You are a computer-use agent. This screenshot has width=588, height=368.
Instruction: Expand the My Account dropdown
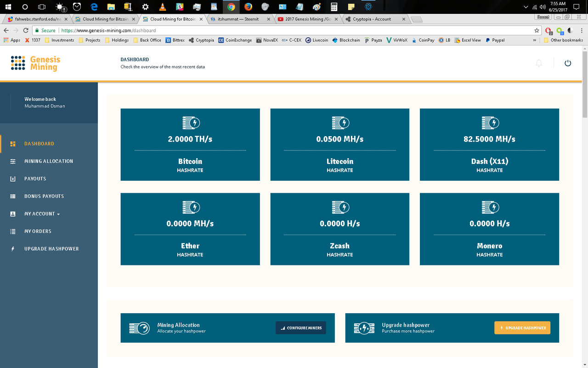coord(42,213)
